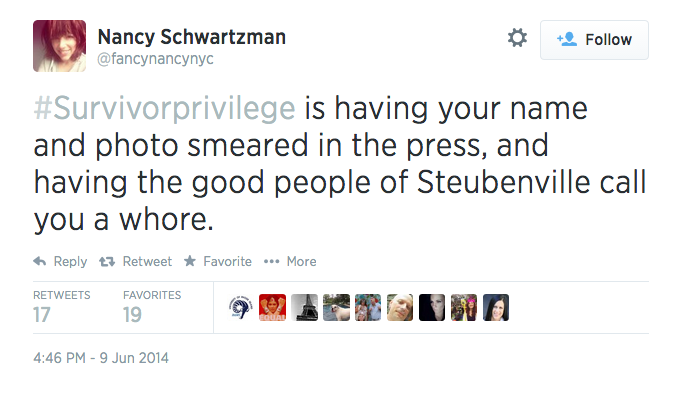Open the blue spiral logo avatar

[240, 308]
